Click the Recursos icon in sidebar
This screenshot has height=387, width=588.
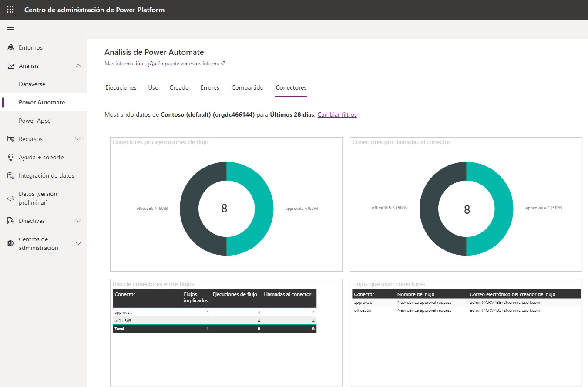tap(11, 139)
